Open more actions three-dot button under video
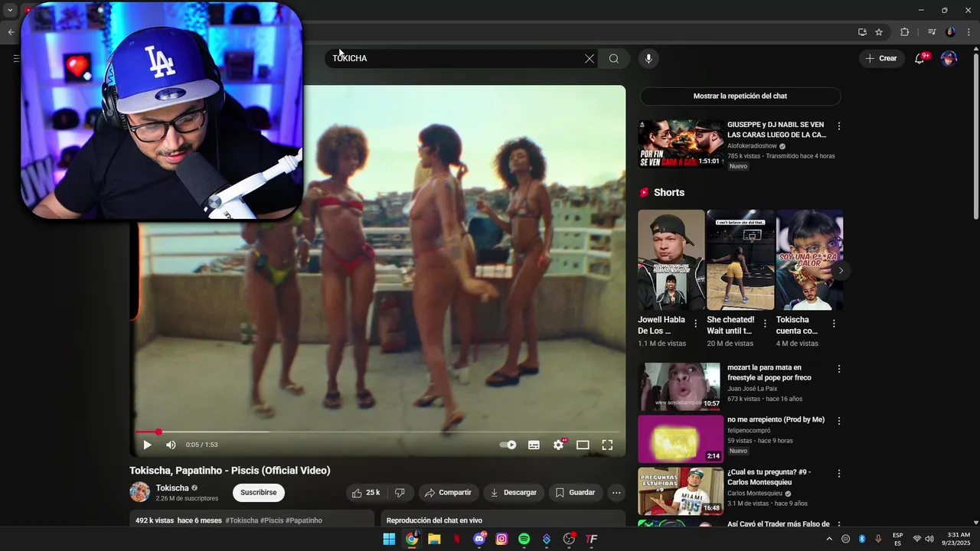980x551 pixels. 616,493
